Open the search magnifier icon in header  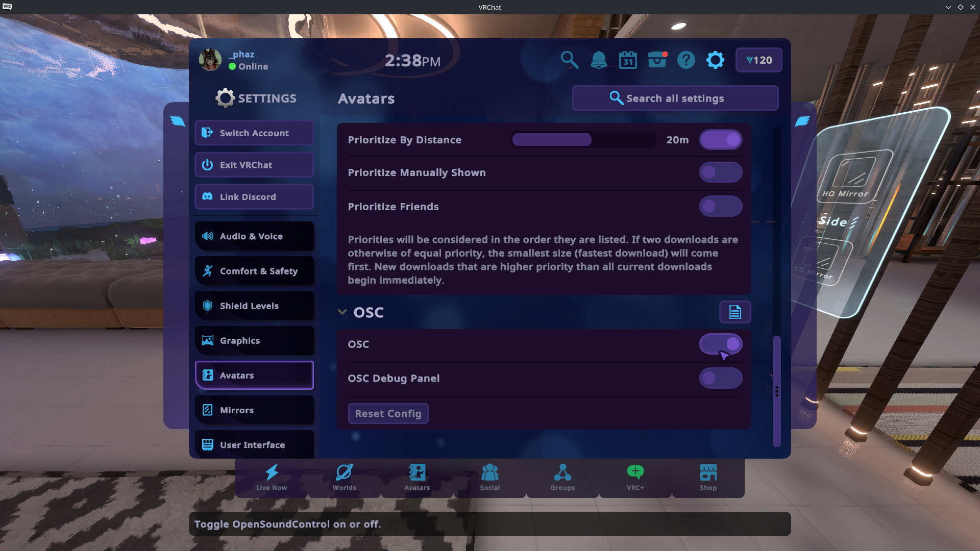pyautogui.click(x=569, y=60)
